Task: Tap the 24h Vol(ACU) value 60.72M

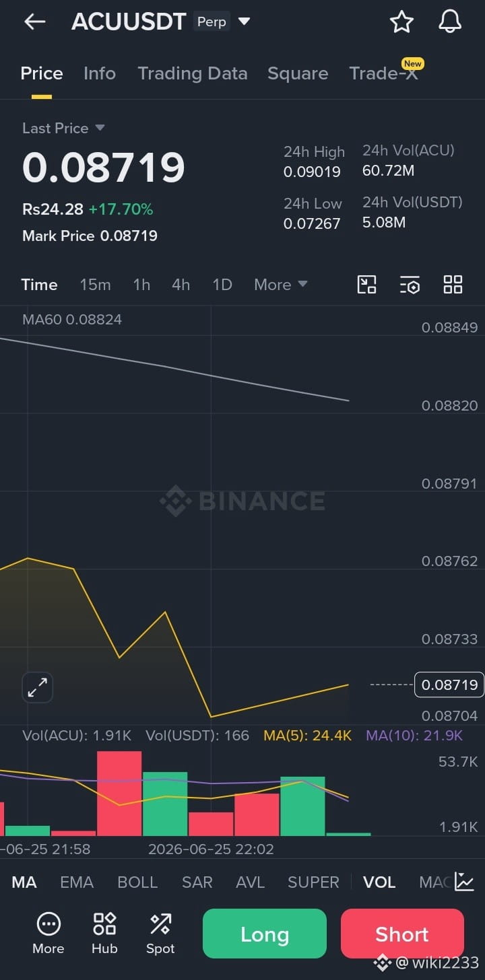Action: (389, 170)
